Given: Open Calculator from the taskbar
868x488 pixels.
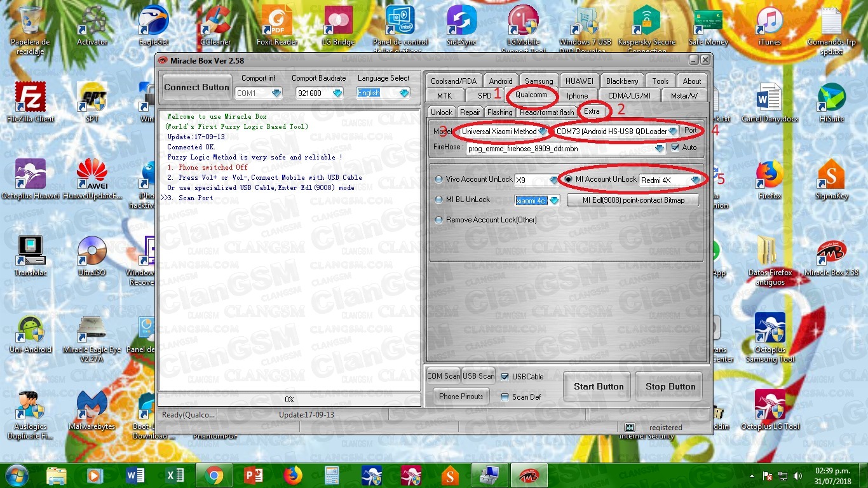Looking at the screenshot, I should click(332, 476).
